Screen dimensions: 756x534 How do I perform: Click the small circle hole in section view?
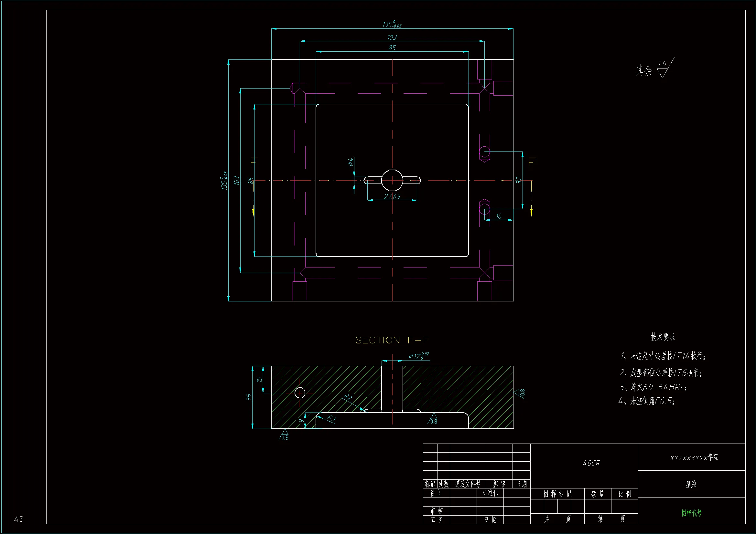coord(300,393)
